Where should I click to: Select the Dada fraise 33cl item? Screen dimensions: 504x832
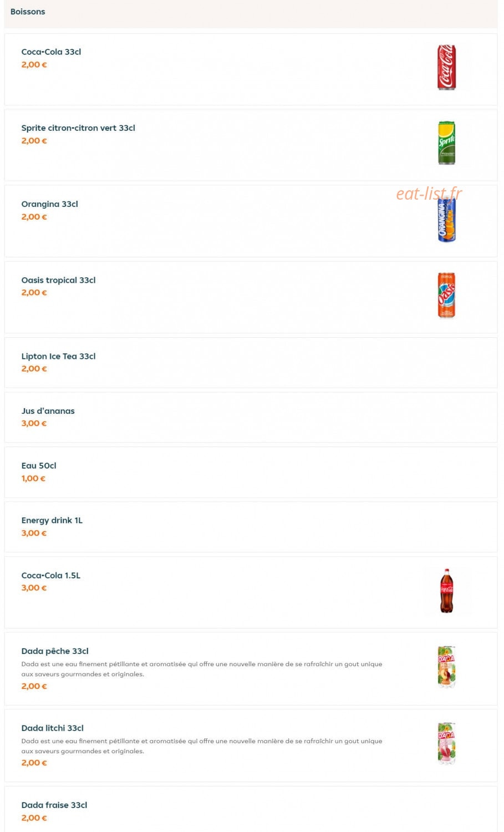251,809
